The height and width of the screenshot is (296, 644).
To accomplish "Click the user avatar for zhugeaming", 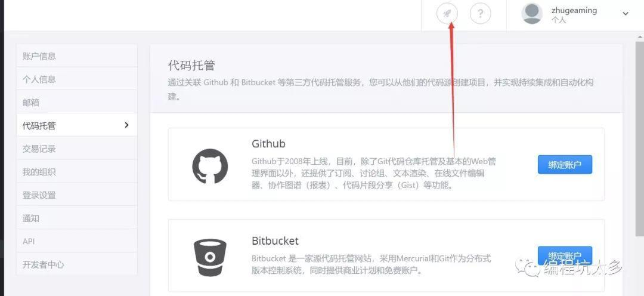I will coord(532,14).
